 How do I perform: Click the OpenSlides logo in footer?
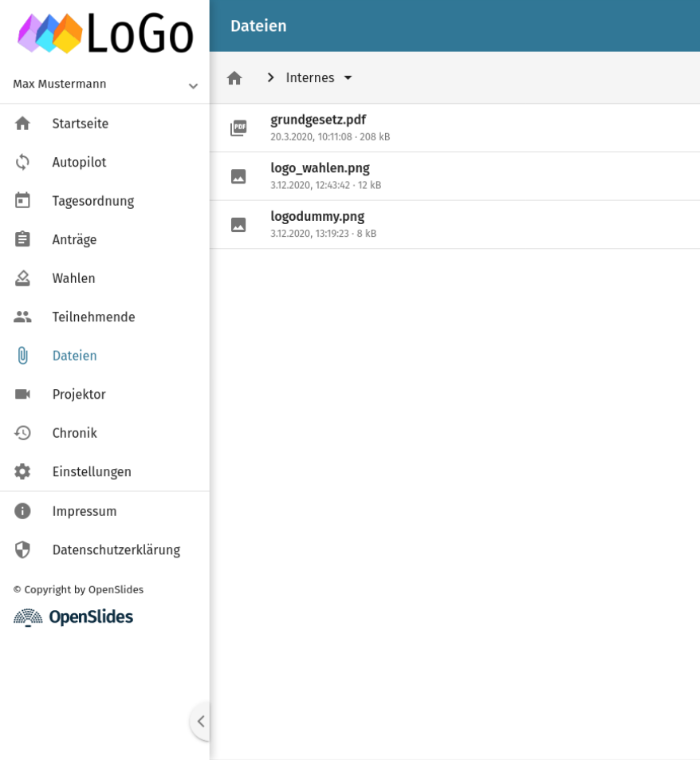click(x=73, y=617)
